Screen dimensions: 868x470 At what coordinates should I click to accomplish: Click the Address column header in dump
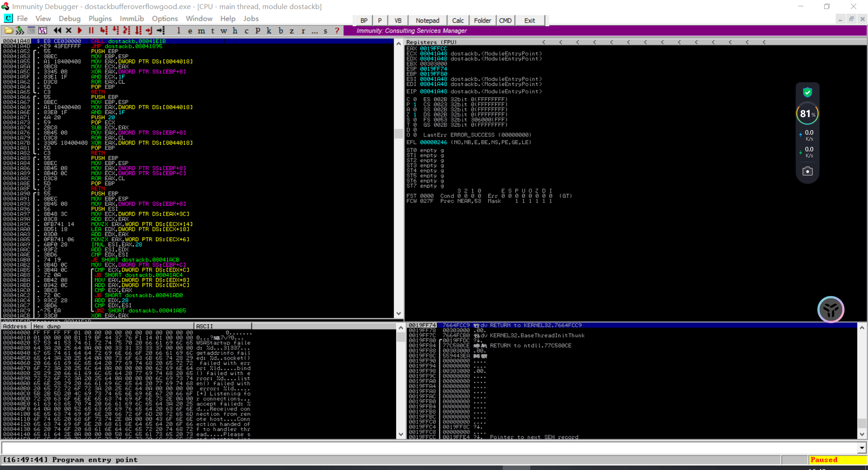click(16, 326)
